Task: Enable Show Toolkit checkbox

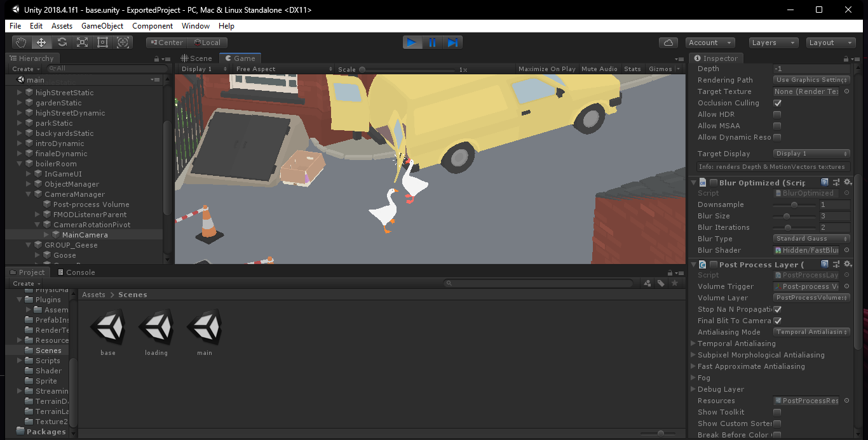Action: pyautogui.click(x=777, y=412)
